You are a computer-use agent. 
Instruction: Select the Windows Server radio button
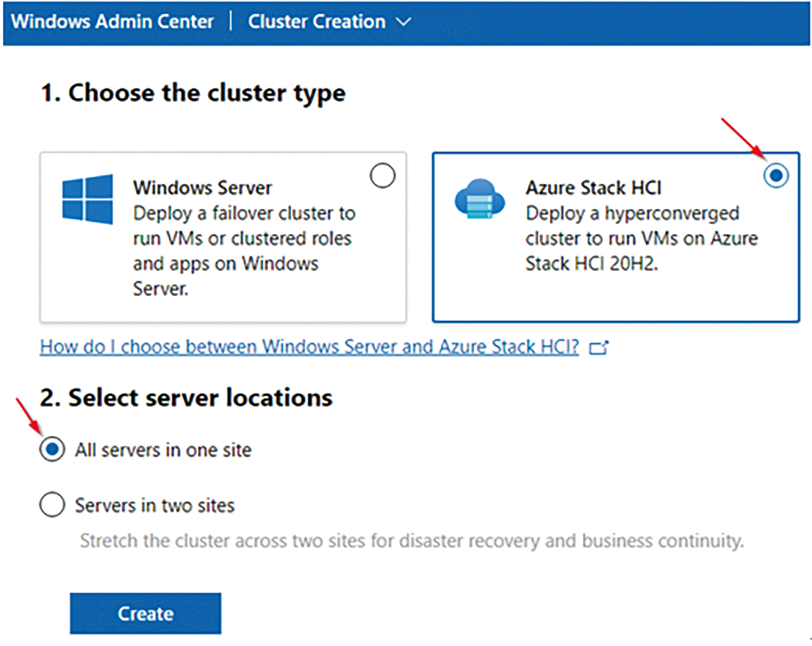(x=382, y=175)
